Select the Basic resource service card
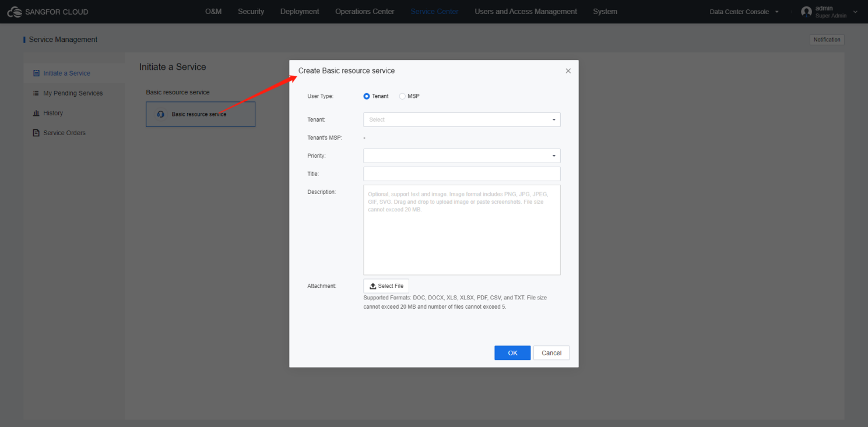This screenshot has height=427, width=868. click(201, 114)
